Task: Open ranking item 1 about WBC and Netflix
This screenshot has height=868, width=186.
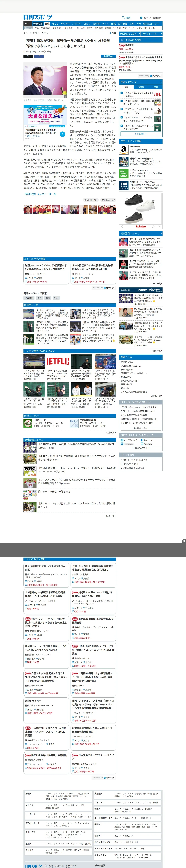Action: (x=138, y=94)
